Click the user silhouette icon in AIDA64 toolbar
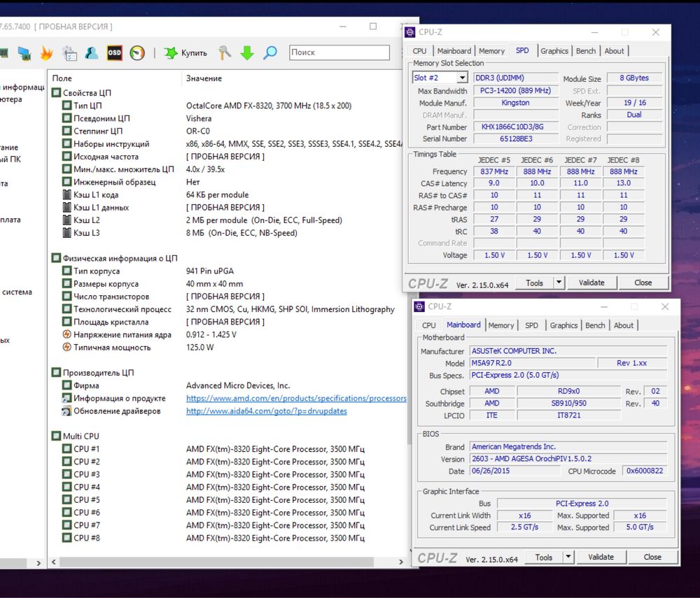 point(92,53)
